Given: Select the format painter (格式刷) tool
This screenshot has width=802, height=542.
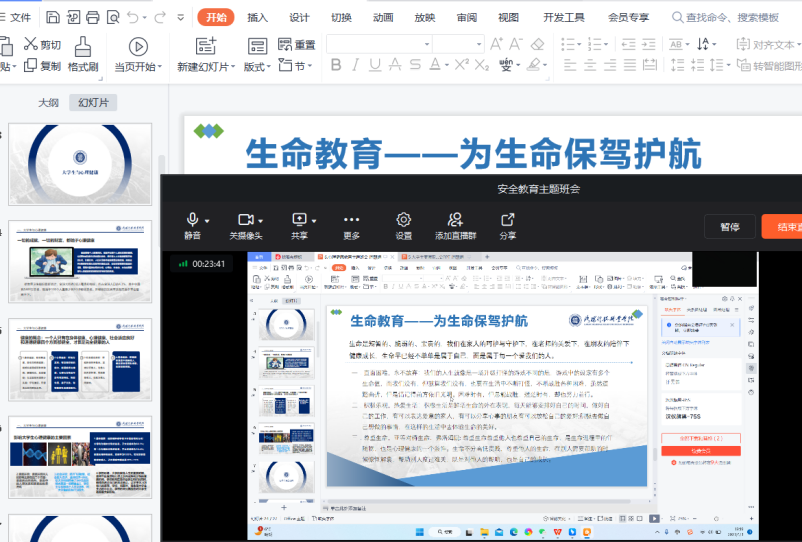Looking at the screenshot, I should click(83, 55).
